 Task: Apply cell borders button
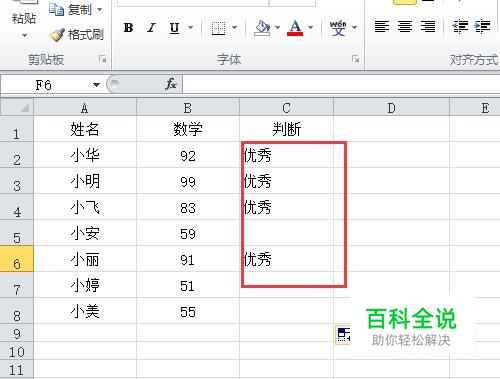point(219,28)
